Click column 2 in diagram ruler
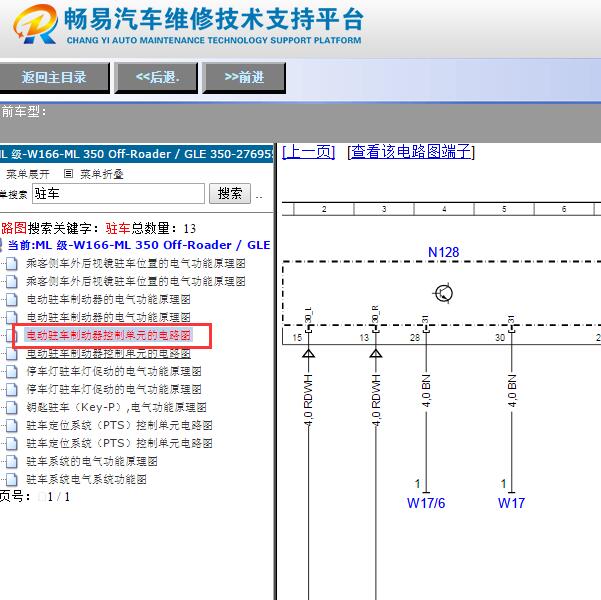The height and width of the screenshot is (600, 601). [324, 209]
